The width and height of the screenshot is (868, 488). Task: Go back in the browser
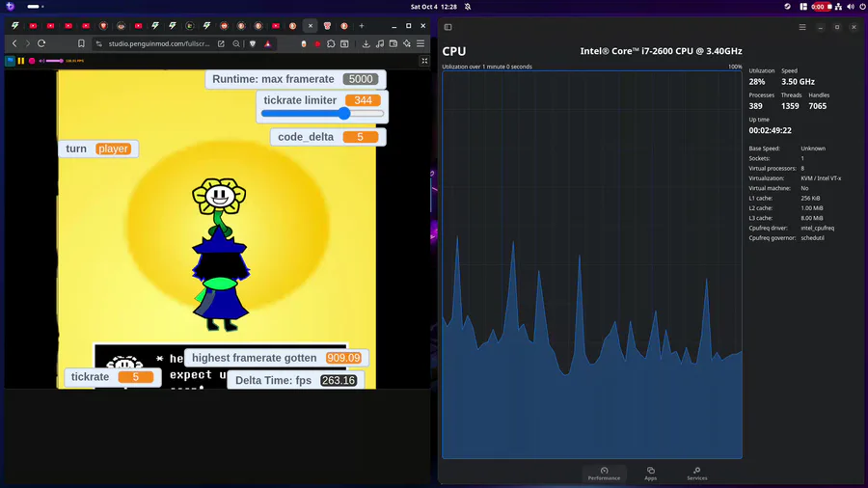click(14, 43)
